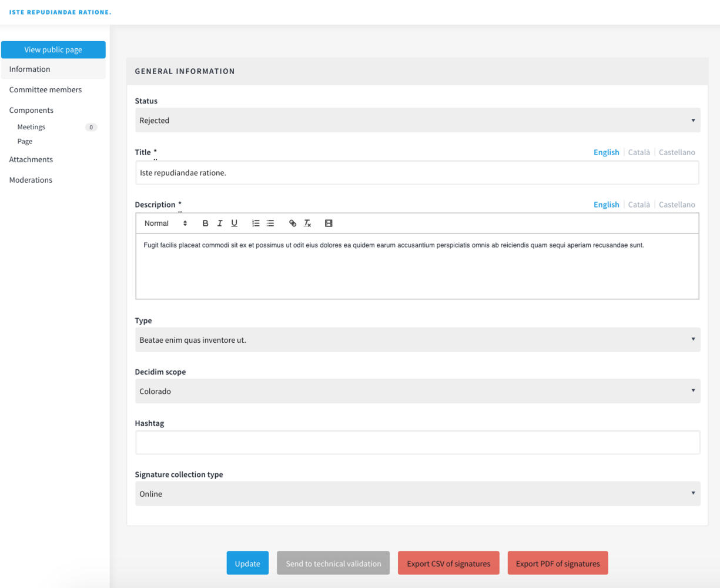Click the underline formatting icon
Image resolution: width=720 pixels, height=588 pixels.
click(x=234, y=223)
